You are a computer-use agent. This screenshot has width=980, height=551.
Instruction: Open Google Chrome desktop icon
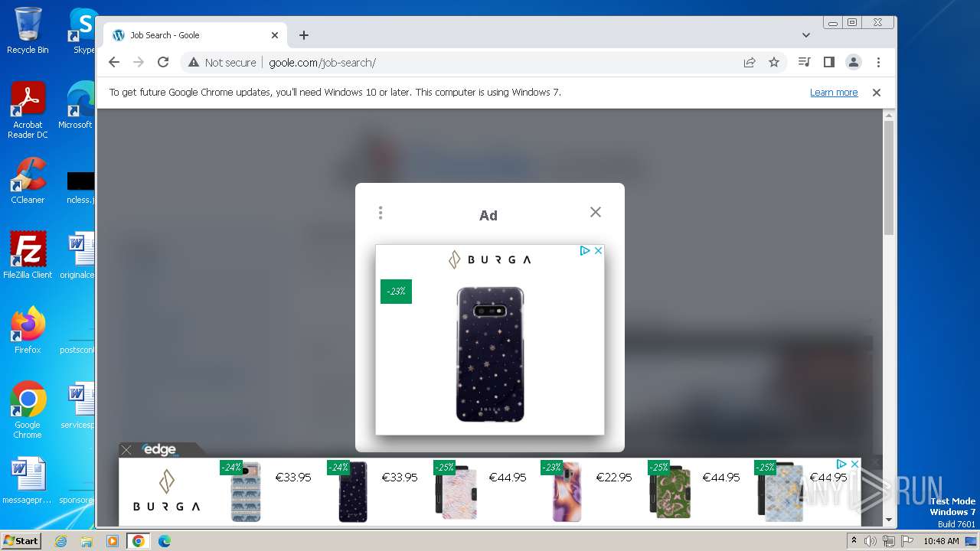click(28, 410)
